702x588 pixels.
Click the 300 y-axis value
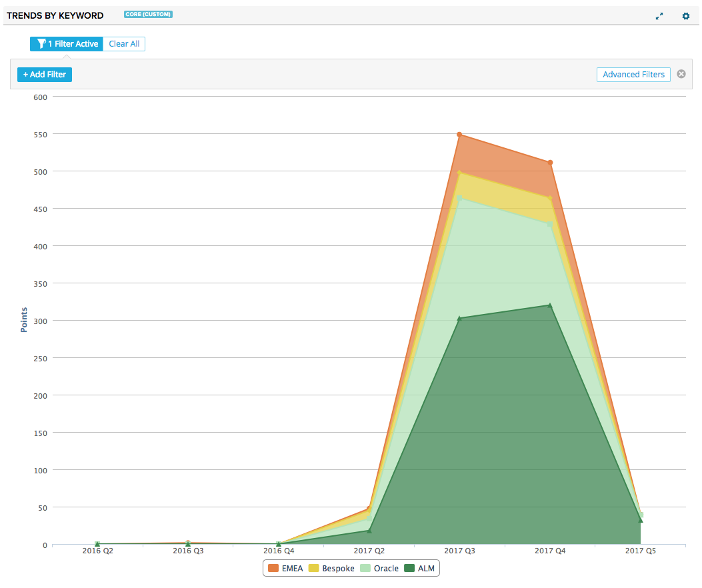(x=40, y=321)
